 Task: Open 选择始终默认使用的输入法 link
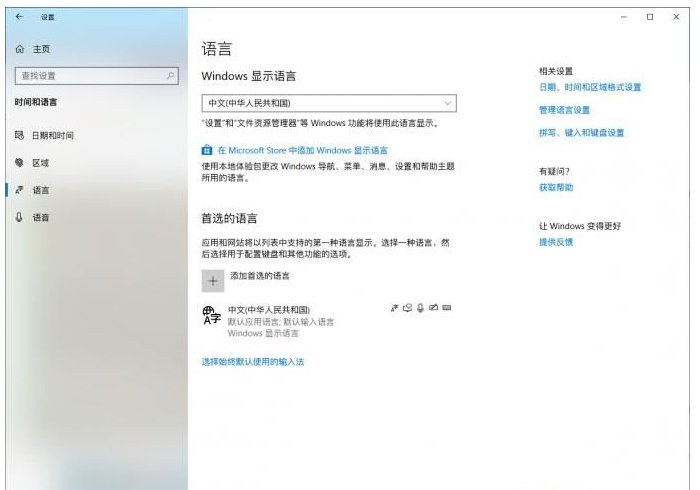pos(253,362)
